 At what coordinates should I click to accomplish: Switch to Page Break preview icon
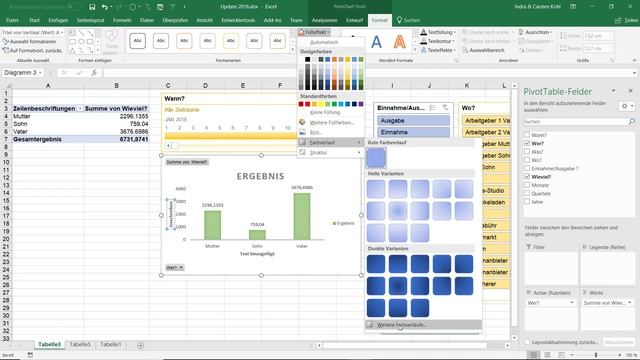[562, 355]
